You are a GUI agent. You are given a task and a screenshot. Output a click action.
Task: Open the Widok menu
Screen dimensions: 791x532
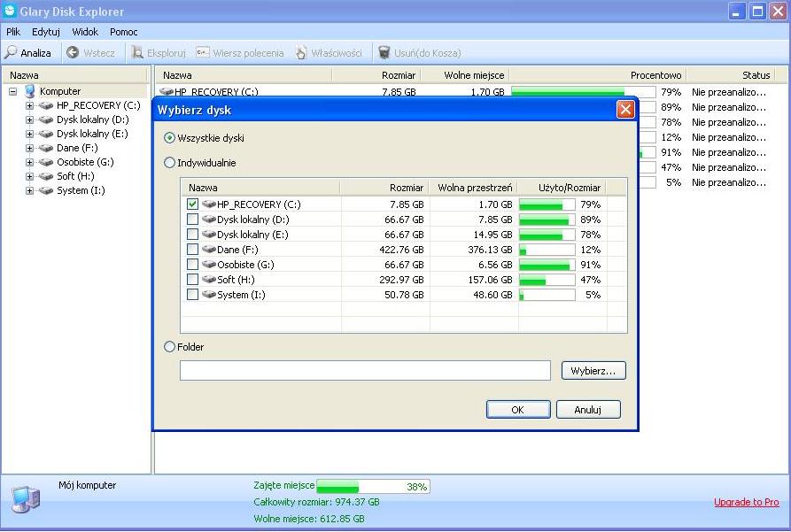[x=84, y=31]
